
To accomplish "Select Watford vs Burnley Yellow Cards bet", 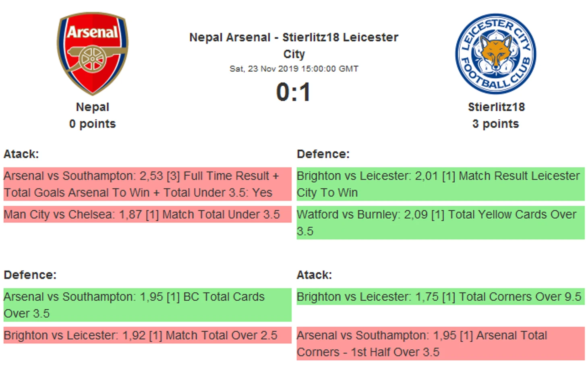I will pyautogui.click(x=440, y=223).
